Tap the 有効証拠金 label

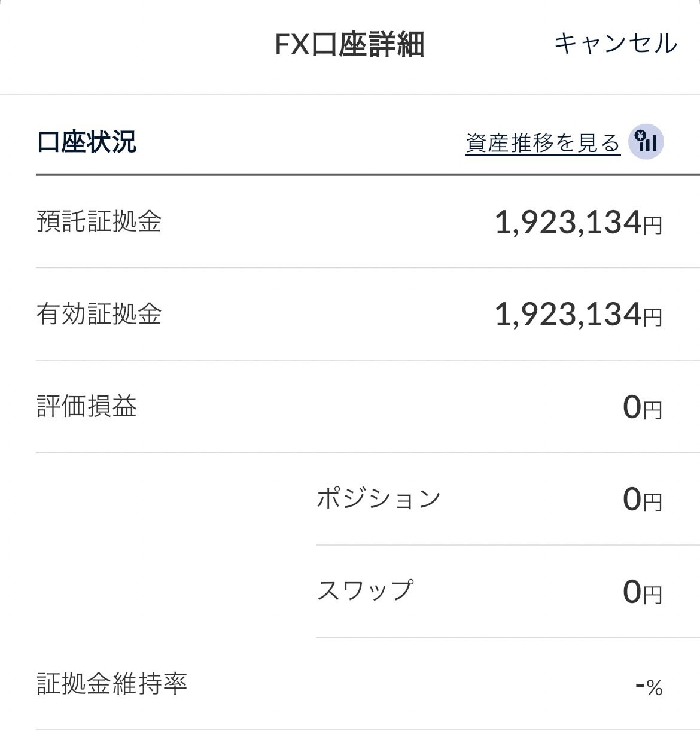click(99, 314)
